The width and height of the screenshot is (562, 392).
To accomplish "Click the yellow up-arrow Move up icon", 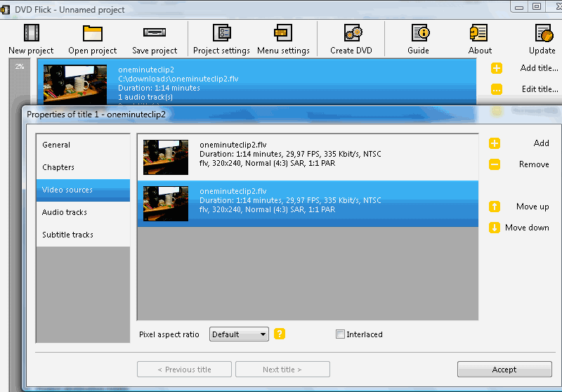I will tap(495, 207).
